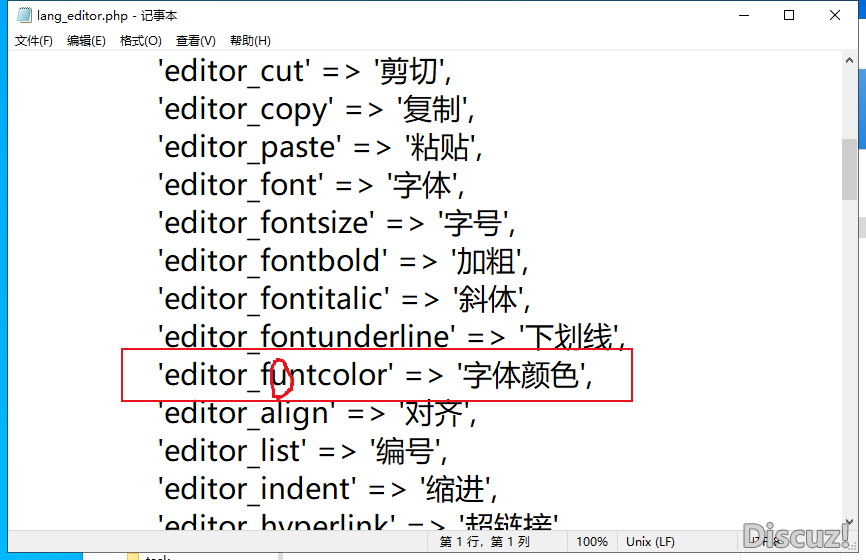
Task: Click the '下划线' value text
Action: [x=568, y=337]
